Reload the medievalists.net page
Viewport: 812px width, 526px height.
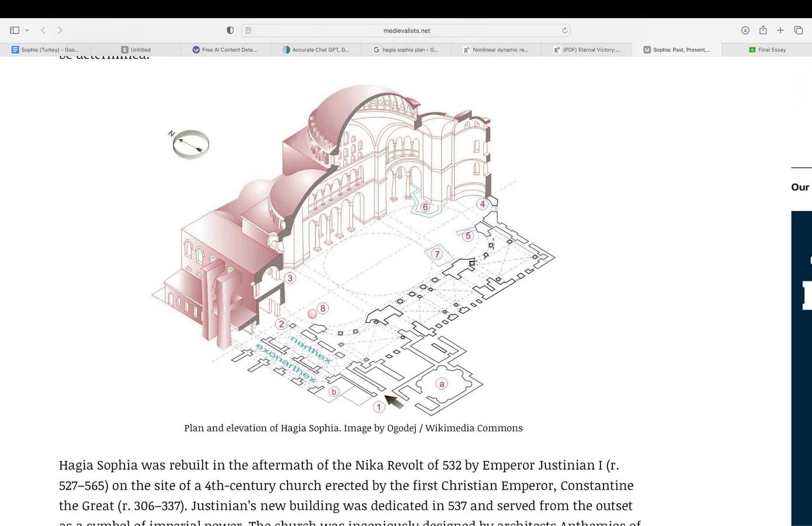tap(564, 30)
